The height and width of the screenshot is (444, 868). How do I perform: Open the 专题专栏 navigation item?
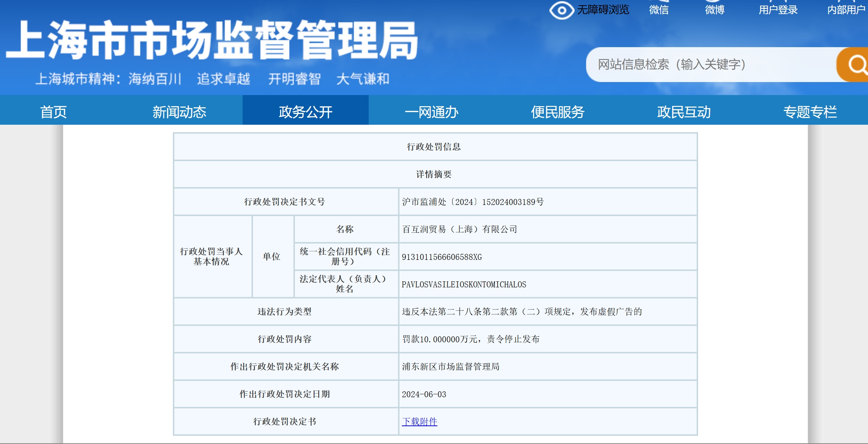[810, 112]
